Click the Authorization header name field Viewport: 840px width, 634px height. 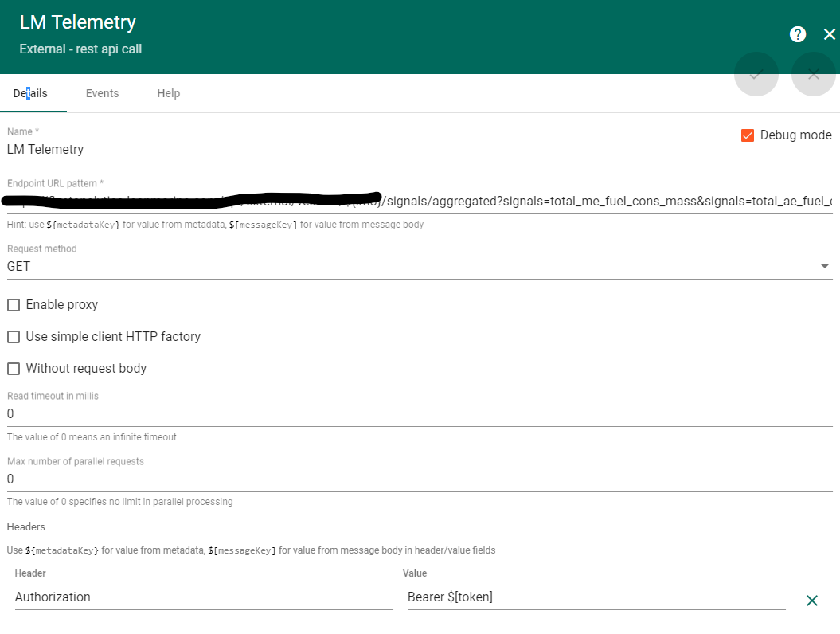click(x=199, y=597)
